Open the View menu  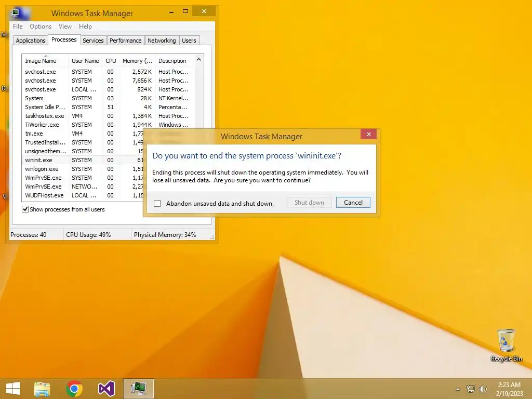65,26
